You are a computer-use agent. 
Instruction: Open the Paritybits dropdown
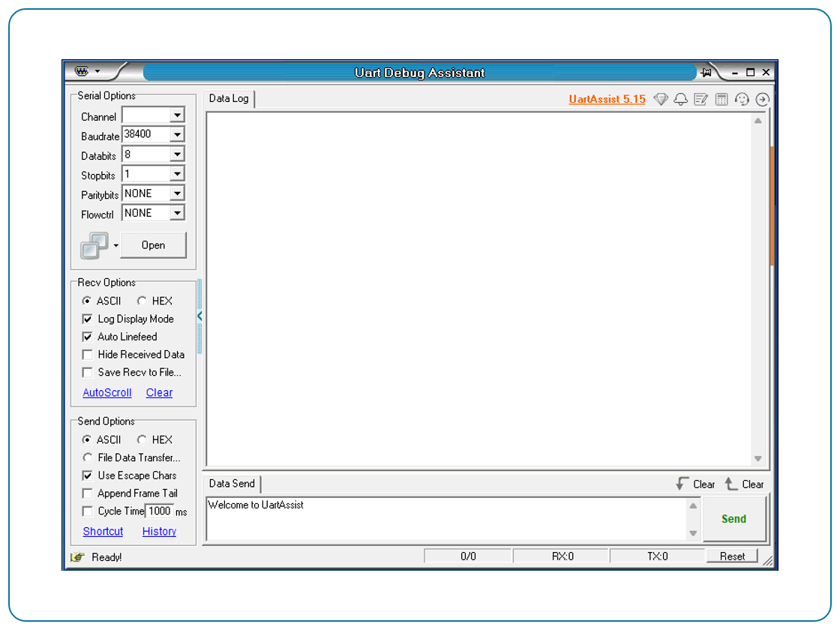pos(177,193)
